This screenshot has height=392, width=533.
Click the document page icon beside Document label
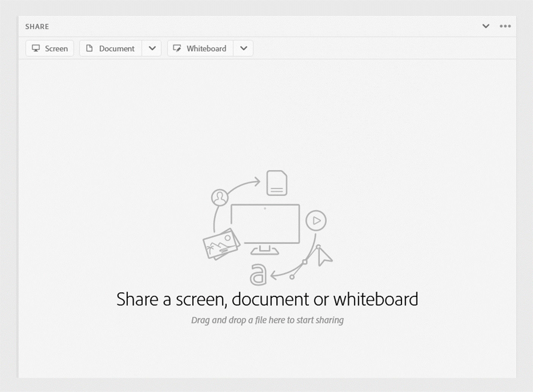point(90,48)
